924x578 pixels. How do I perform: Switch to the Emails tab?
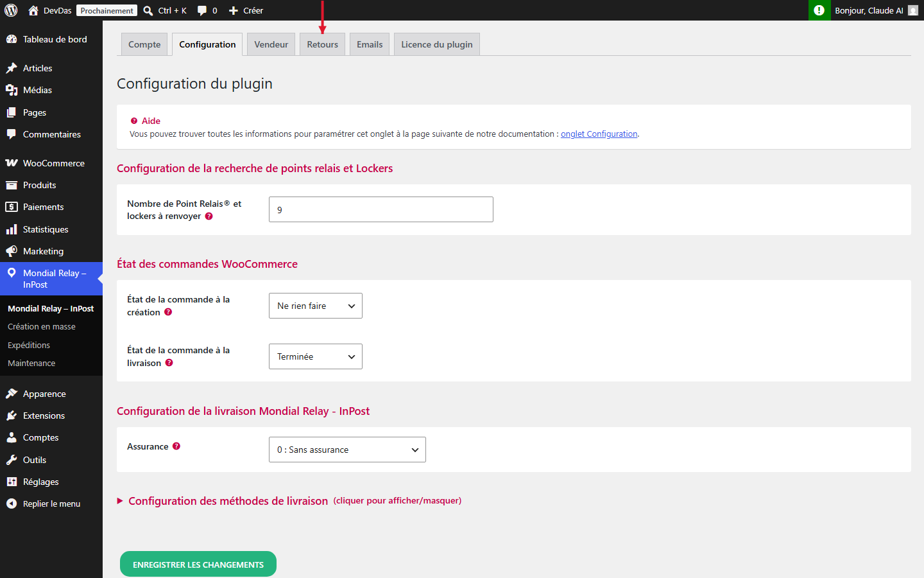(x=370, y=44)
